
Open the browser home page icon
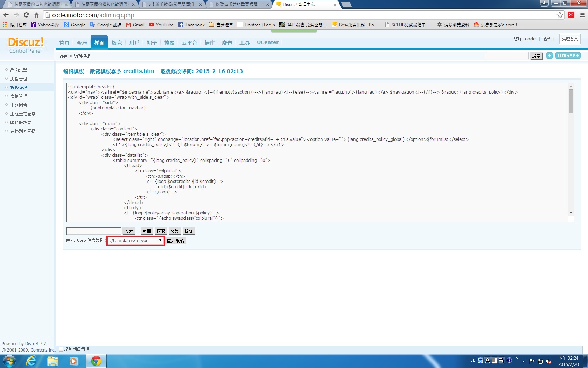coord(36,15)
